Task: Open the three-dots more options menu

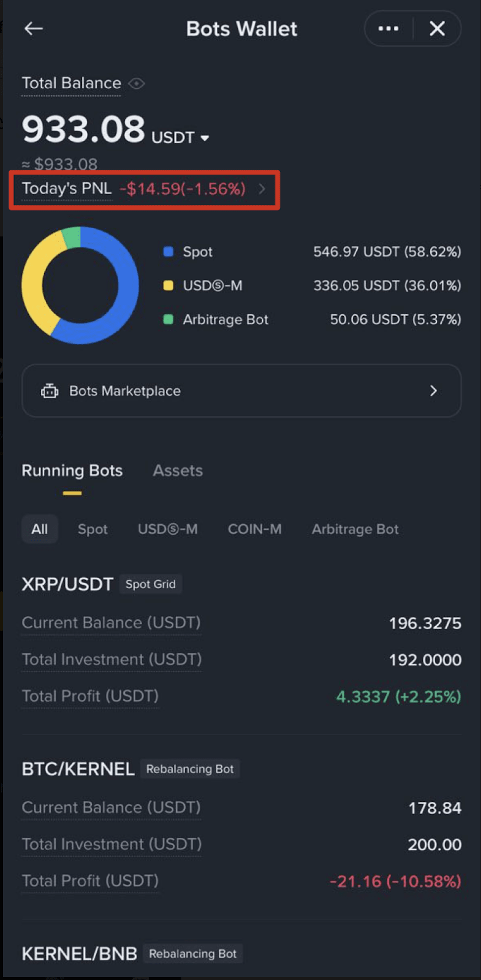Action: click(x=388, y=28)
